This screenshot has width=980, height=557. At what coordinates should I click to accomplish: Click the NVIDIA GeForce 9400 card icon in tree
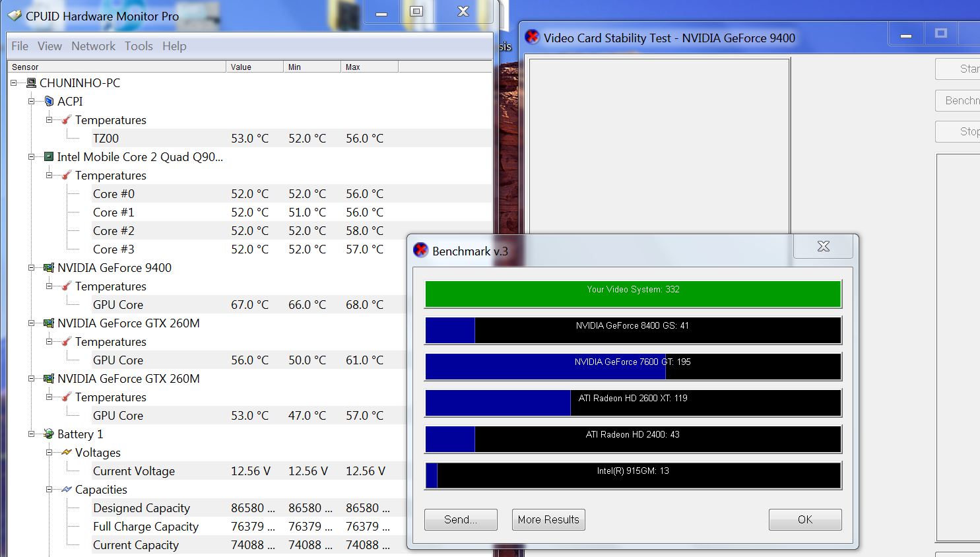point(49,268)
